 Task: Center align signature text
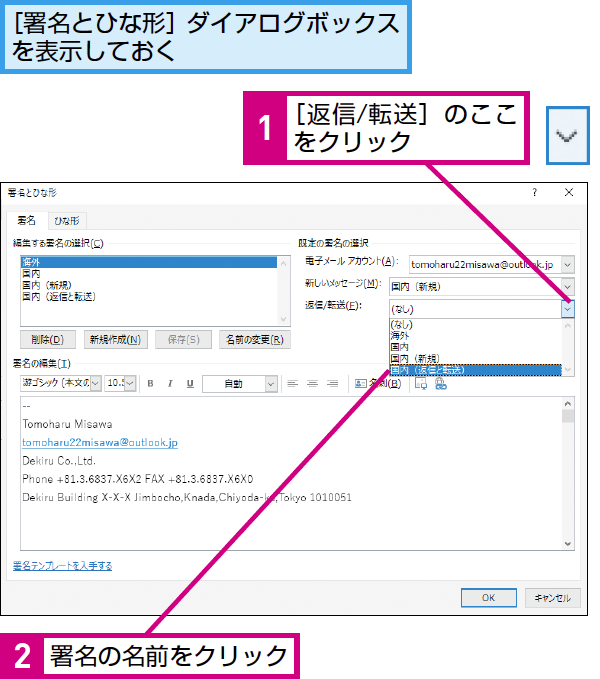pyautogui.click(x=312, y=384)
